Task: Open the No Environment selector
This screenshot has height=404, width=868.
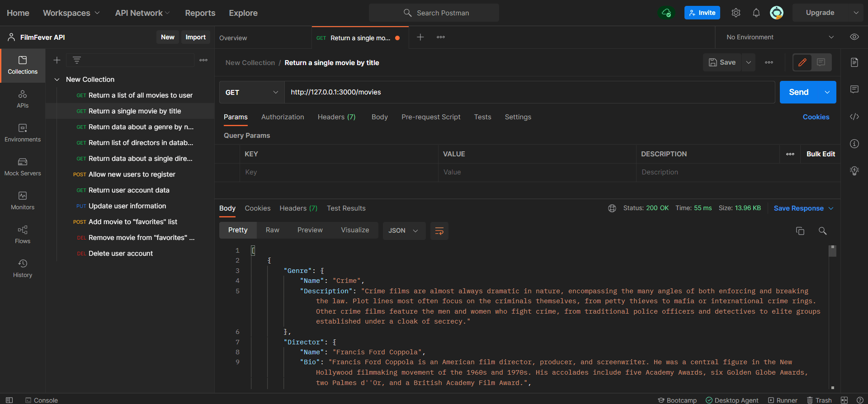Action: click(780, 37)
